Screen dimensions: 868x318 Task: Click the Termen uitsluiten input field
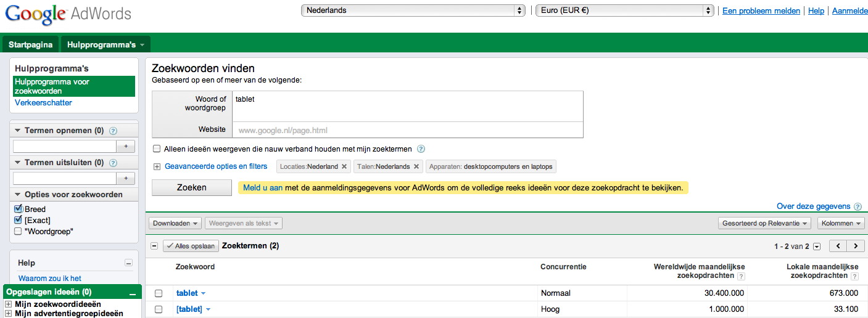[x=65, y=179]
